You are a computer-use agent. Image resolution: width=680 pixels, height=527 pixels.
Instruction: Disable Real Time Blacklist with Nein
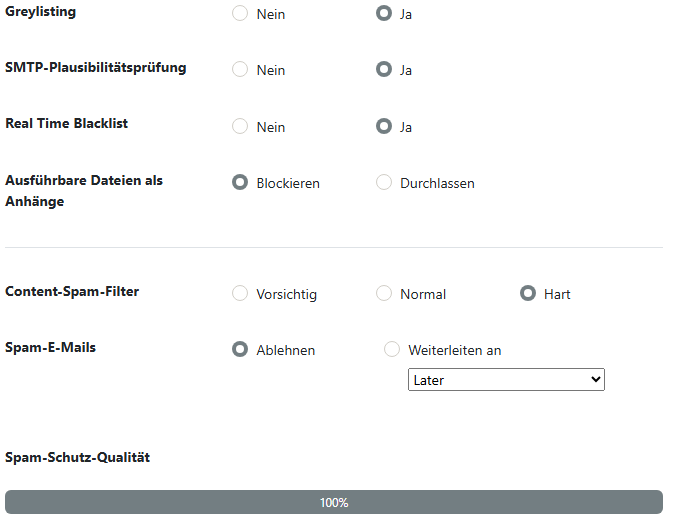click(x=240, y=127)
